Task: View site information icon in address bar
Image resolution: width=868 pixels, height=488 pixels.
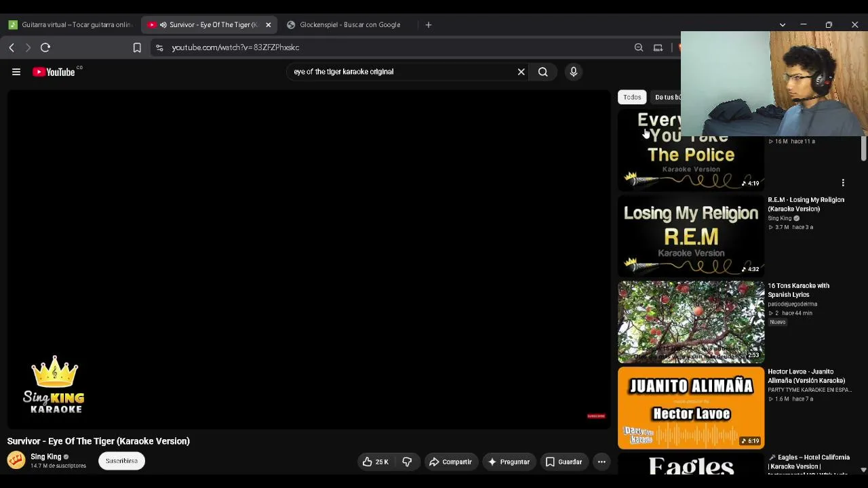Action: click(x=159, y=47)
